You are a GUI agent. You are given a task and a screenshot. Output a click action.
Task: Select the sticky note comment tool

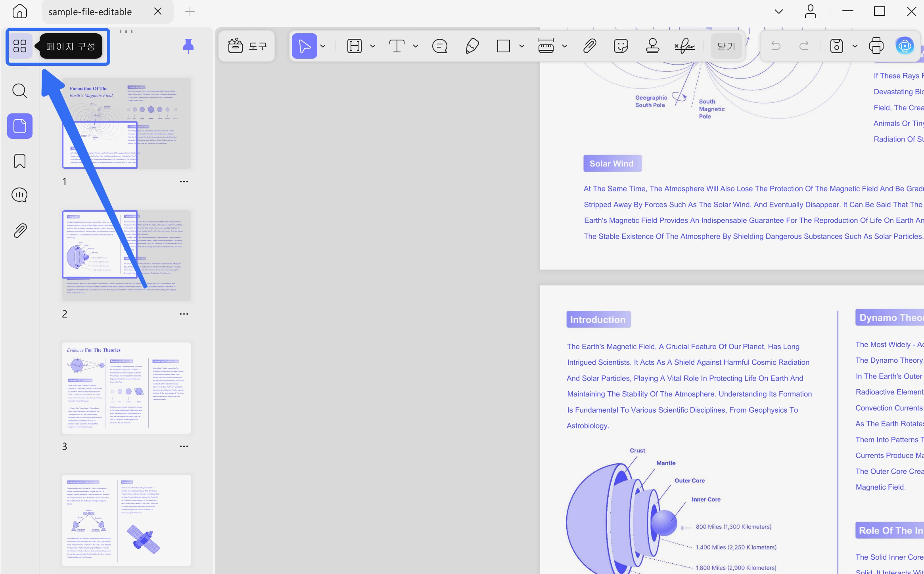tap(440, 46)
